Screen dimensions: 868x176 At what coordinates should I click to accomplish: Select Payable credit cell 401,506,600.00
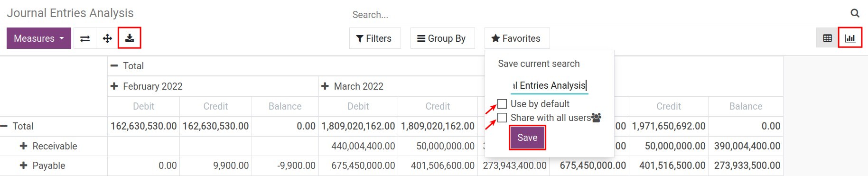(438, 166)
